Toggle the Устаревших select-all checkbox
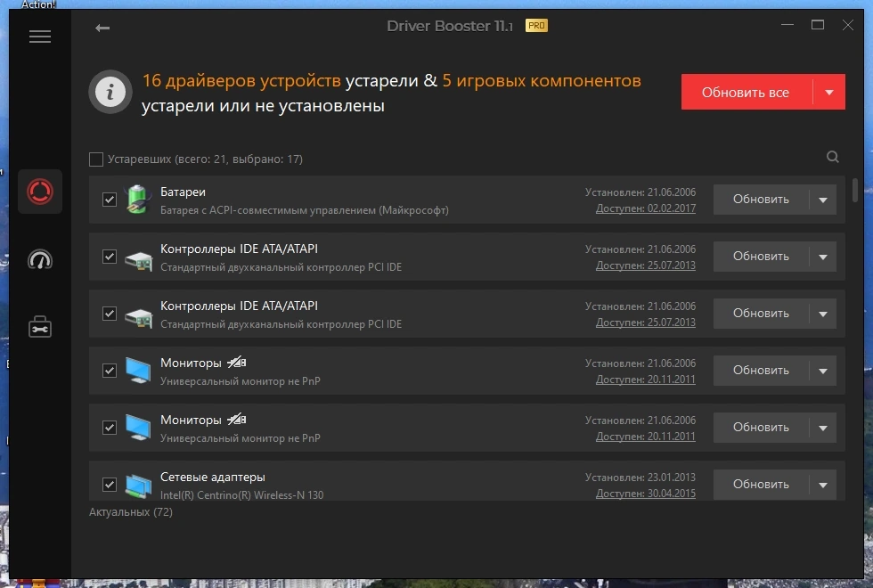Image resolution: width=873 pixels, height=588 pixels. [96, 159]
